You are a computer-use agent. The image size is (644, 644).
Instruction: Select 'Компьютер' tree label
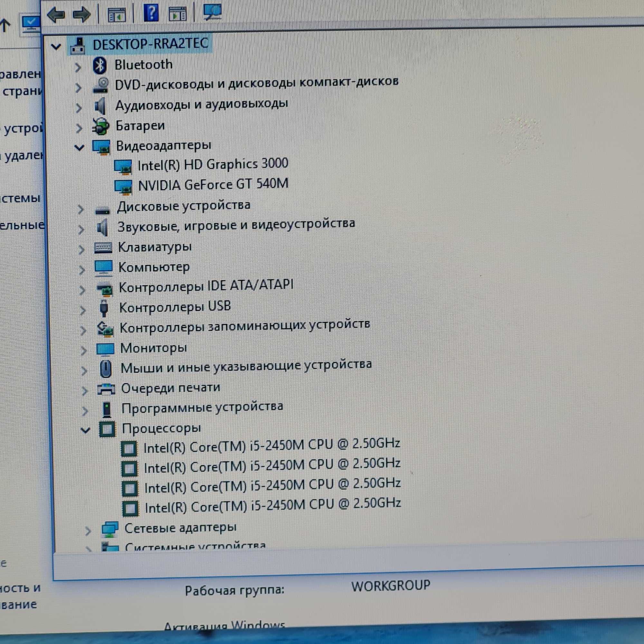click(154, 267)
